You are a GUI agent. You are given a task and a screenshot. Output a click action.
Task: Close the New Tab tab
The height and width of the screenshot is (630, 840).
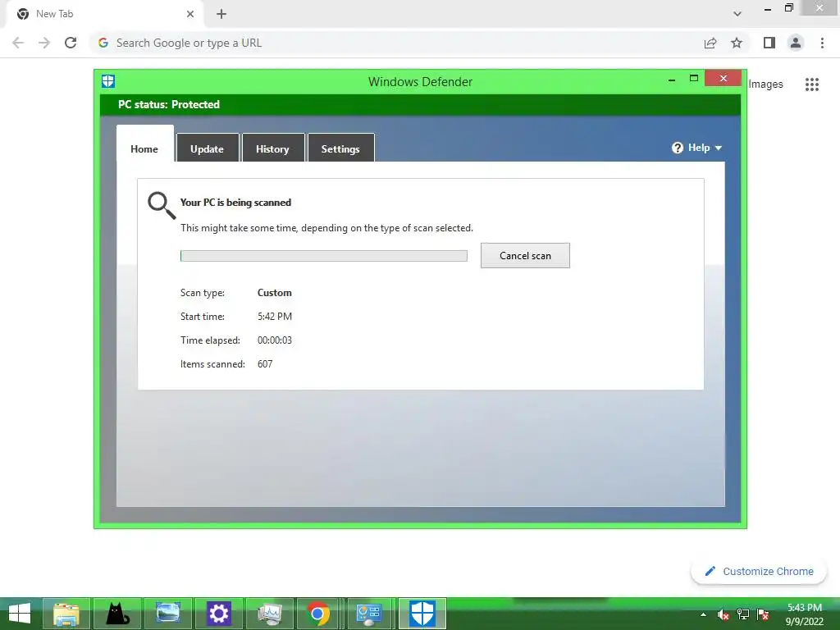(x=190, y=14)
